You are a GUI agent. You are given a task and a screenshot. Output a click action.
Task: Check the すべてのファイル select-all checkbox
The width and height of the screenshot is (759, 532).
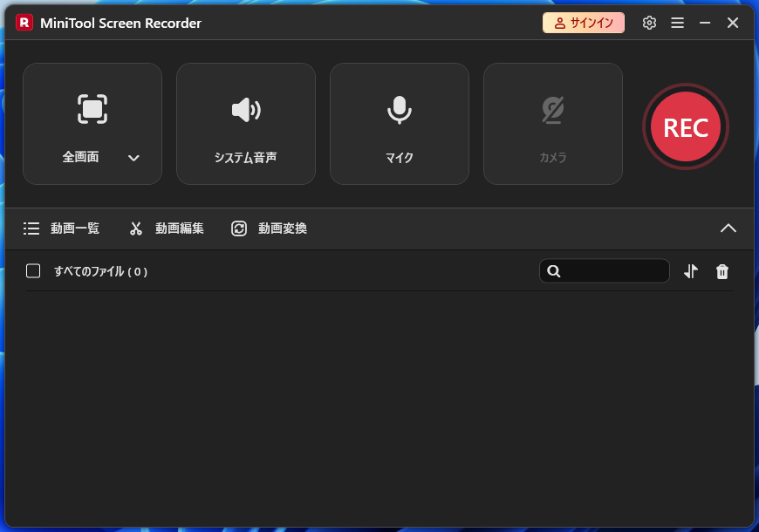[33, 271]
